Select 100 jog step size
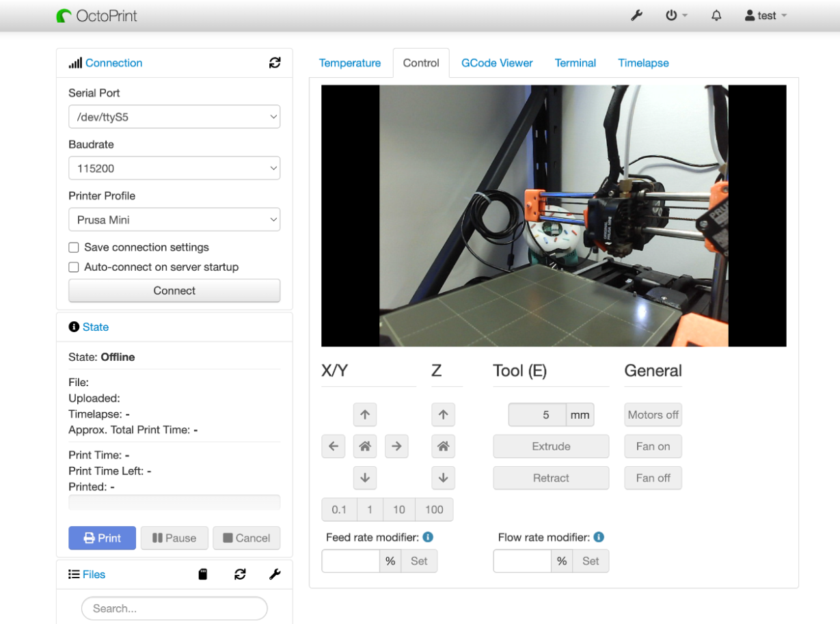 click(434, 509)
